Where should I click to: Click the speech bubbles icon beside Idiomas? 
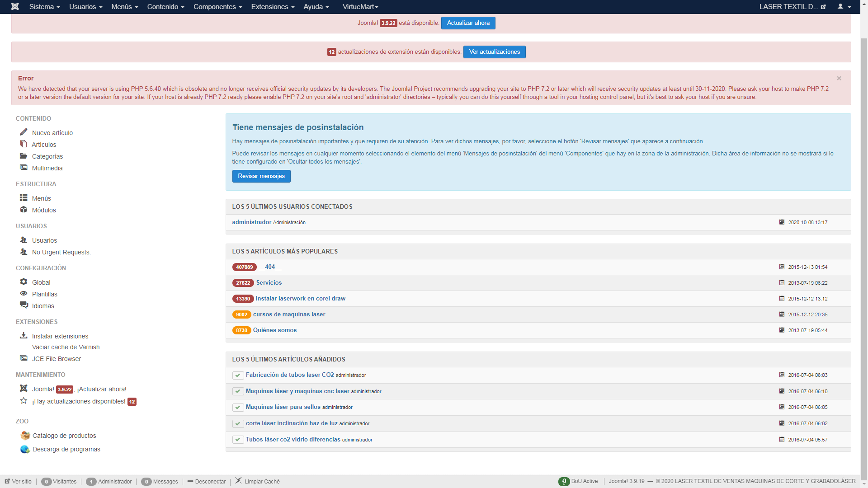(24, 305)
